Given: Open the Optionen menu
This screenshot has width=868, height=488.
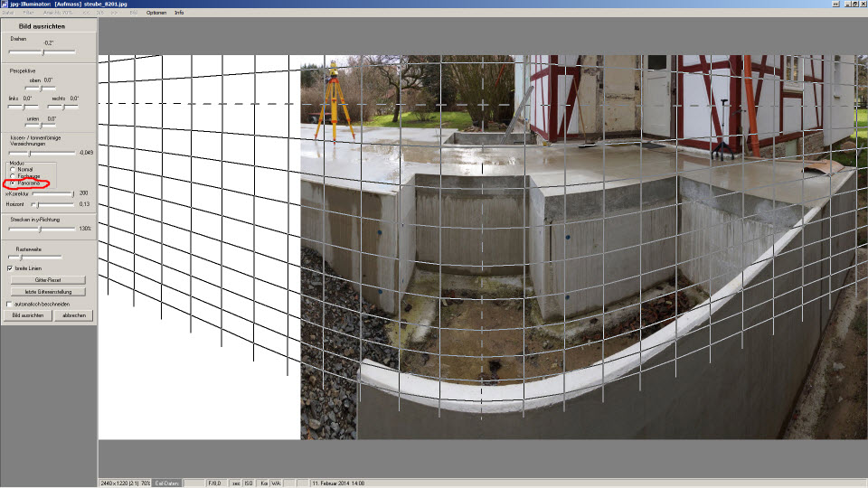Looking at the screenshot, I should click(x=156, y=13).
